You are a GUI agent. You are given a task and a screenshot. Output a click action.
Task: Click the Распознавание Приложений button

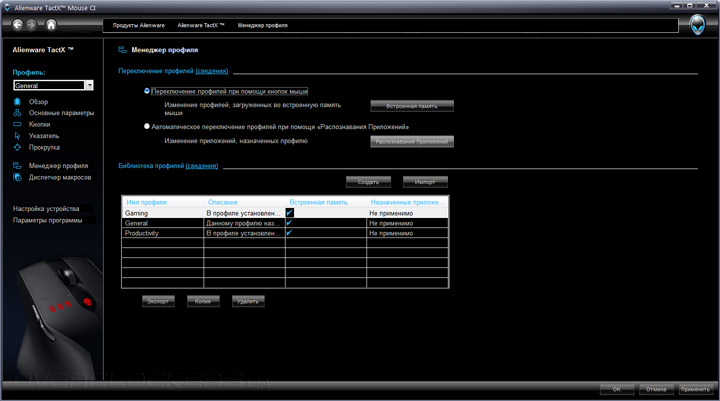(412, 141)
